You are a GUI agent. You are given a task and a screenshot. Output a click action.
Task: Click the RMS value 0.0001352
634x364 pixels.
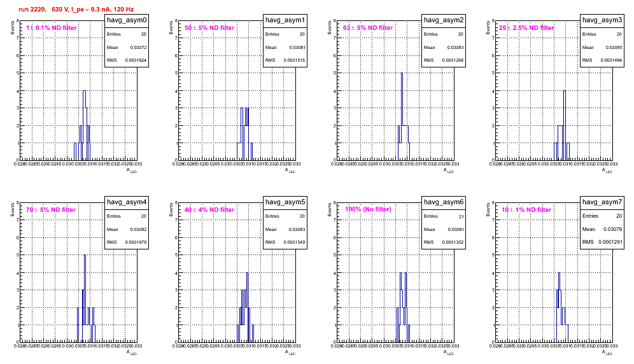(453, 242)
